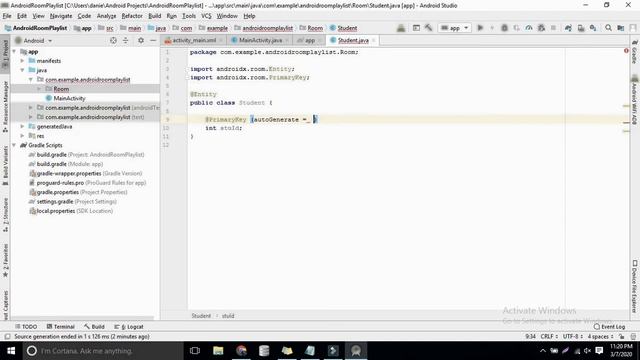
Task: Open Chrome from the taskbar
Action: pyautogui.click(x=241, y=351)
